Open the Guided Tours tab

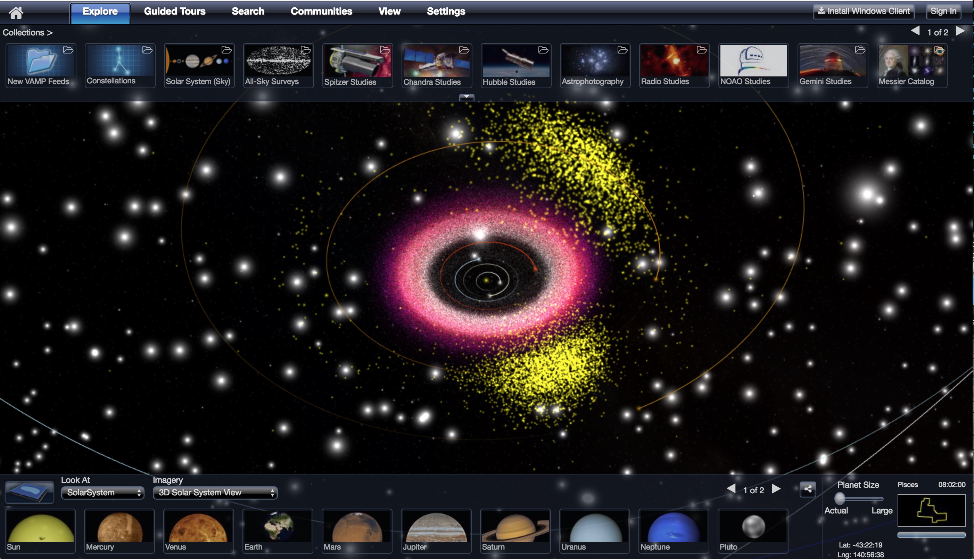click(x=175, y=11)
